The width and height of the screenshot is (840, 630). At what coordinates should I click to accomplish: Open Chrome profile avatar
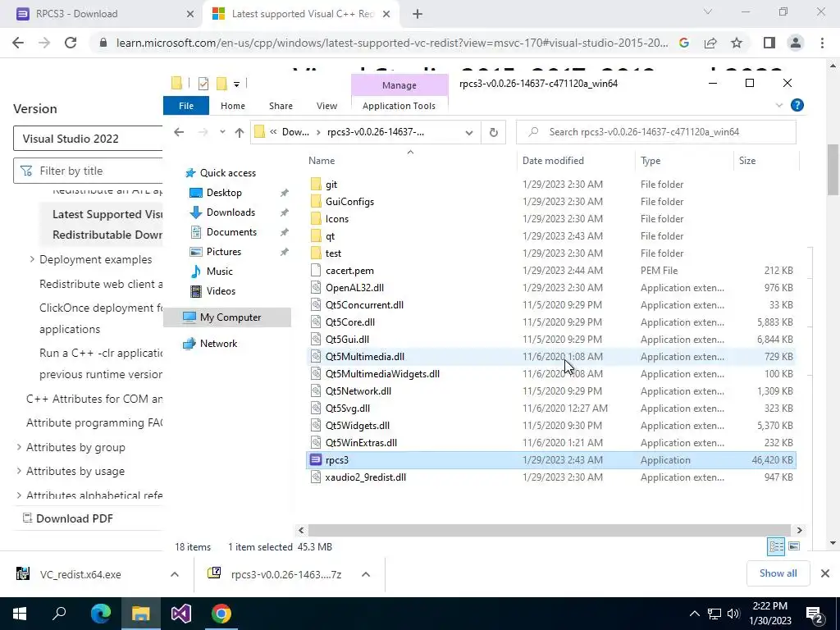tap(796, 43)
